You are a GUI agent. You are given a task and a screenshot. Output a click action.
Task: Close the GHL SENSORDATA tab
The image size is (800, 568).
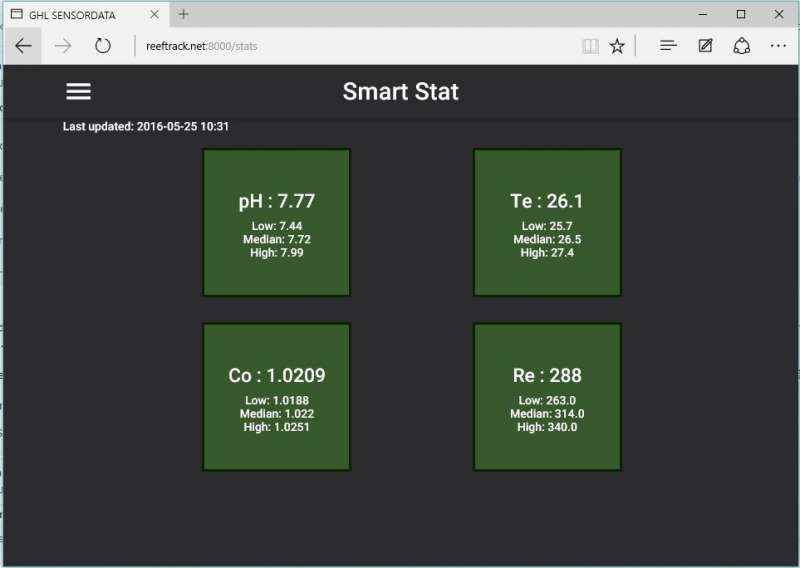click(x=154, y=14)
